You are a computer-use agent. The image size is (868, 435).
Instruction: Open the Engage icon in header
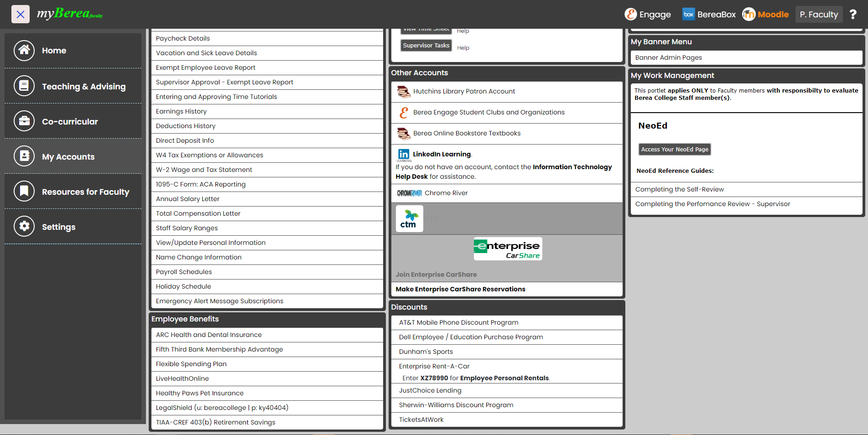click(x=630, y=15)
